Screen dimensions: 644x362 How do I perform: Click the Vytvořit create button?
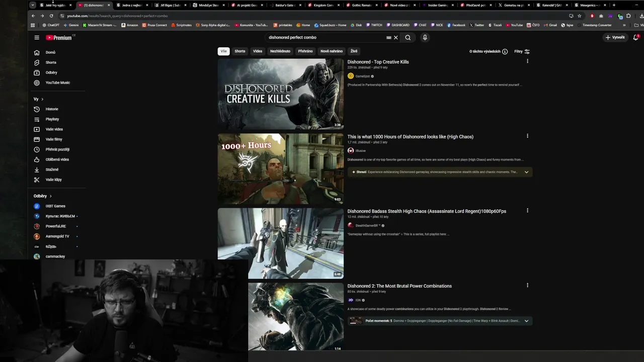[615, 37]
